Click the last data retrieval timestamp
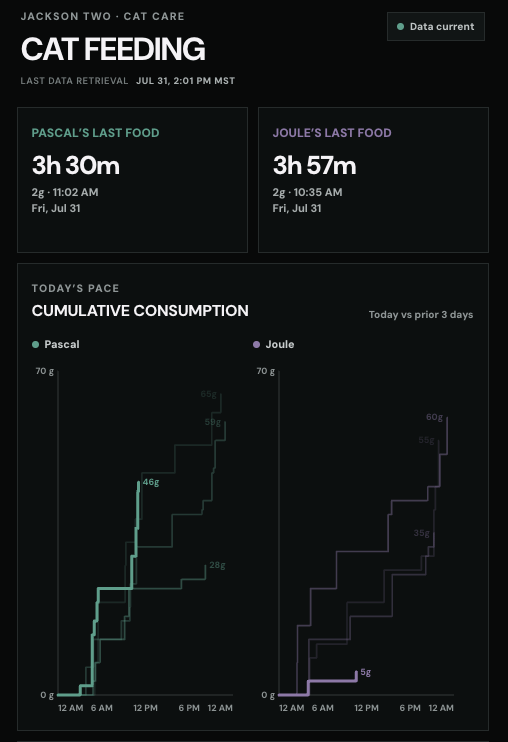 coord(185,81)
